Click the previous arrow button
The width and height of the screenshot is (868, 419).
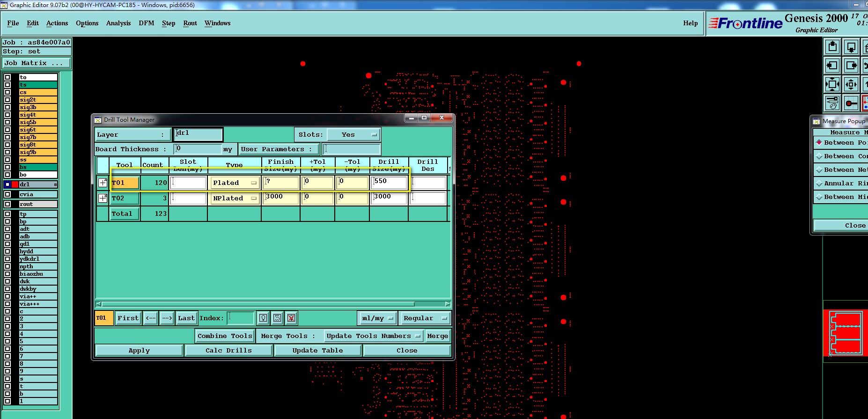(x=151, y=318)
